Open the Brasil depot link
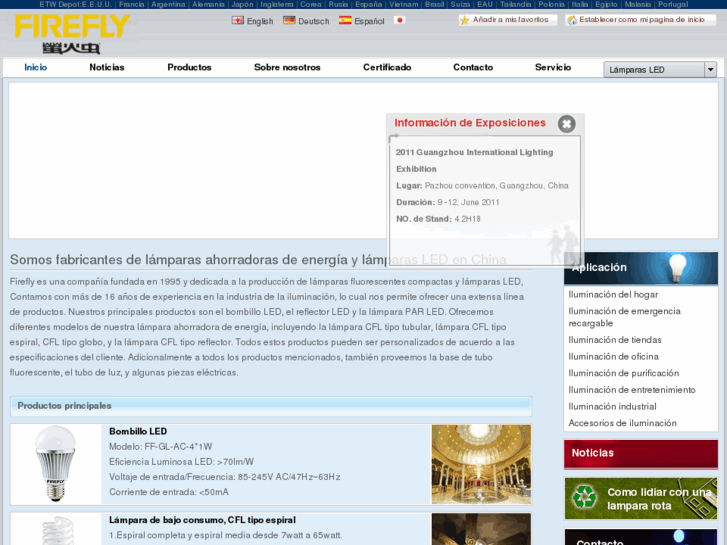 (x=434, y=4)
